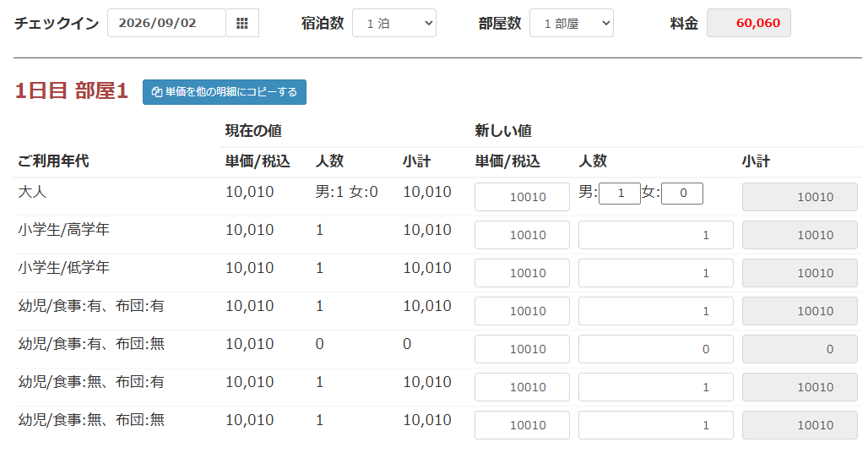868x453 pixels.
Task: Click new subtotal for 幼児/食事:無、布団:有
Action: click(x=800, y=387)
